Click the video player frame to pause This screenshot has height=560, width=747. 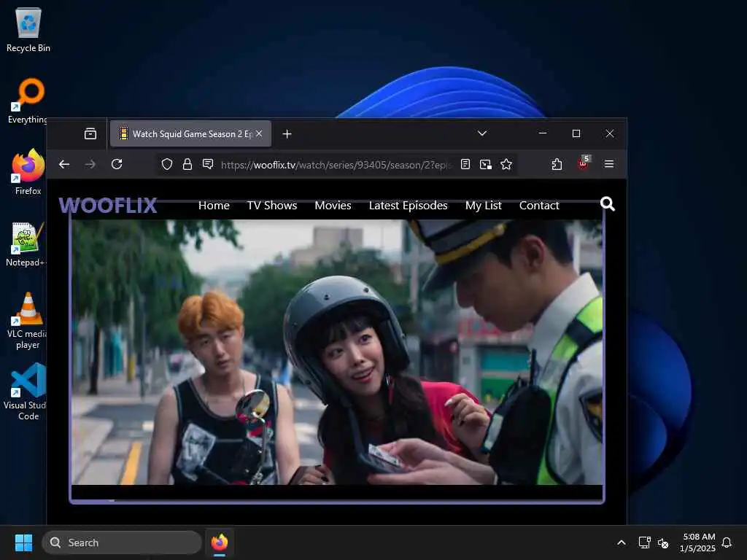[337, 352]
